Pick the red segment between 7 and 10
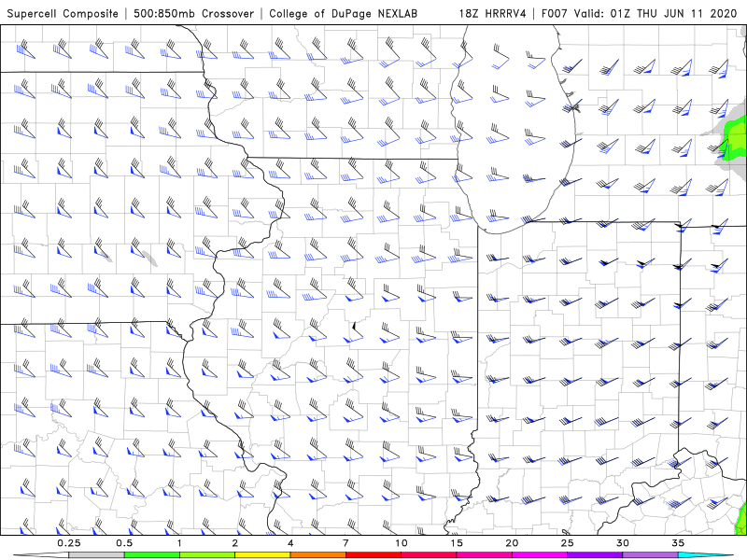747x560 pixels. click(x=373, y=555)
